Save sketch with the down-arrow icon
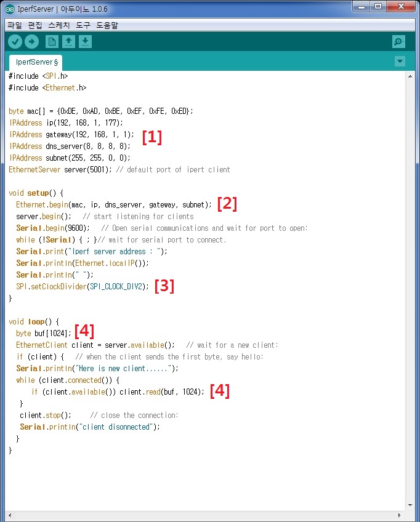Viewport: 420px width, 522px height. (85, 42)
